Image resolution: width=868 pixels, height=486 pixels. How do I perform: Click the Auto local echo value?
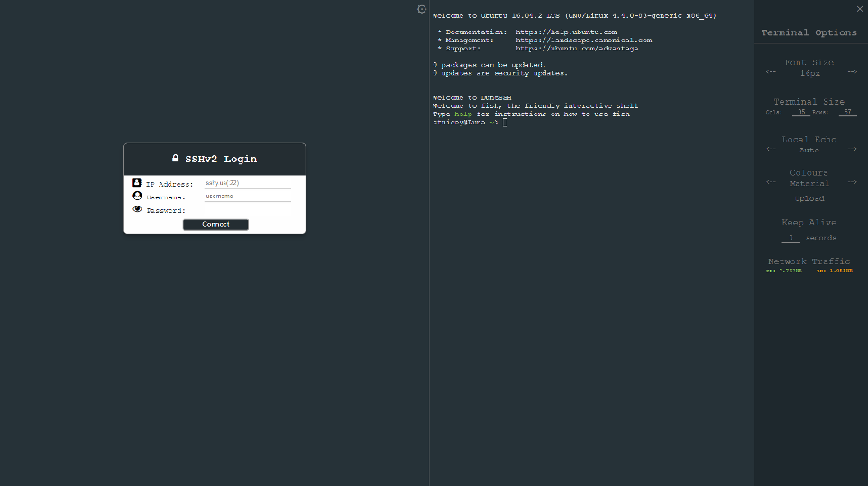click(x=809, y=150)
